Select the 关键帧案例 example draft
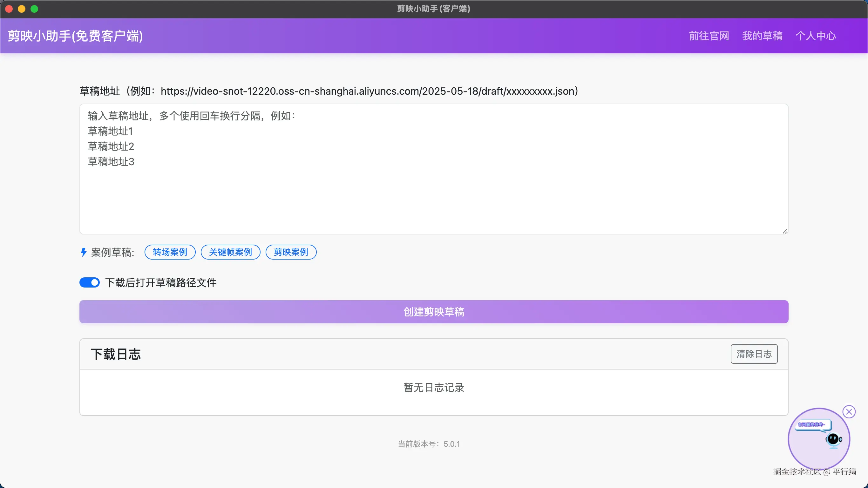Screen dimensions: 868x488 (x=230, y=252)
